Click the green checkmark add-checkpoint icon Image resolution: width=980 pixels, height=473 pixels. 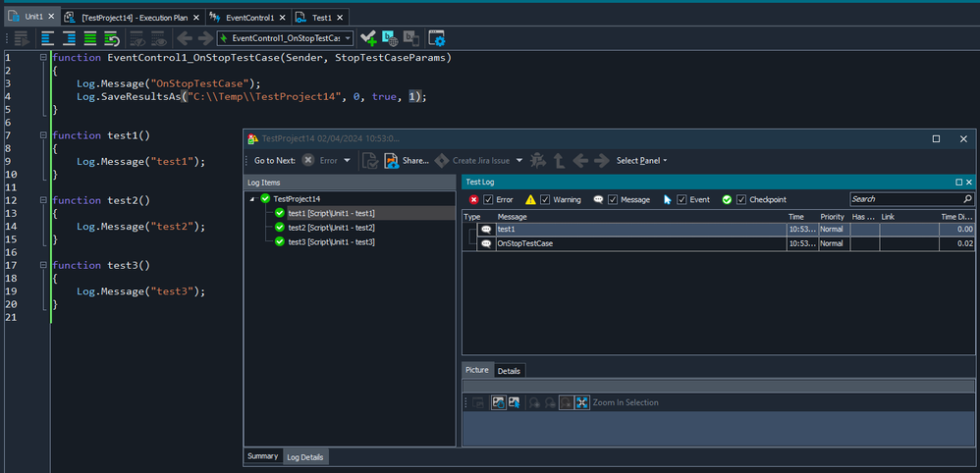[368, 38]
